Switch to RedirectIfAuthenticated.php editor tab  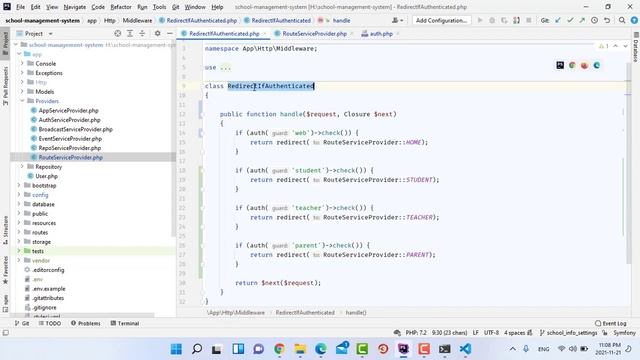click(x=223, y=33)
